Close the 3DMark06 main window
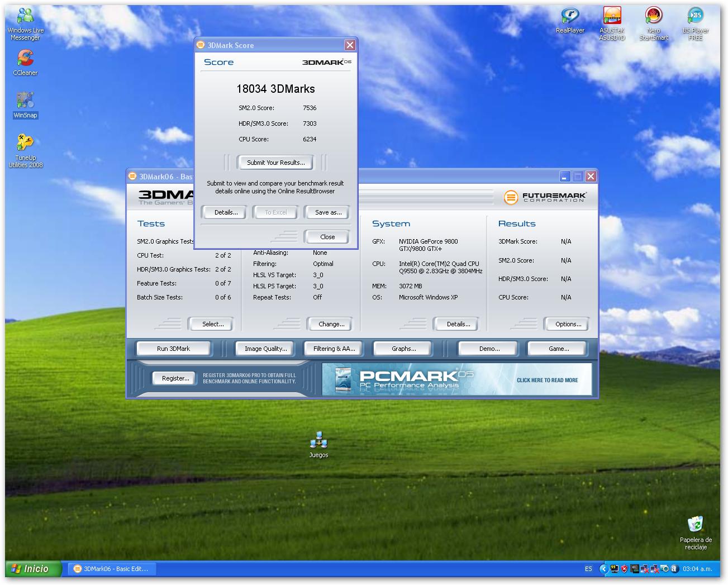This screenshot has height=585, width=728. coord(591,177)
